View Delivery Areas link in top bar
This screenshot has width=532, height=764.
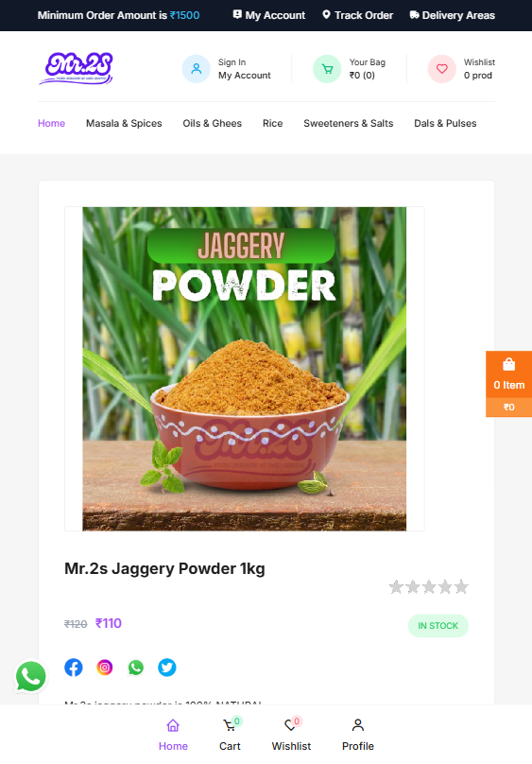(453, 15)
